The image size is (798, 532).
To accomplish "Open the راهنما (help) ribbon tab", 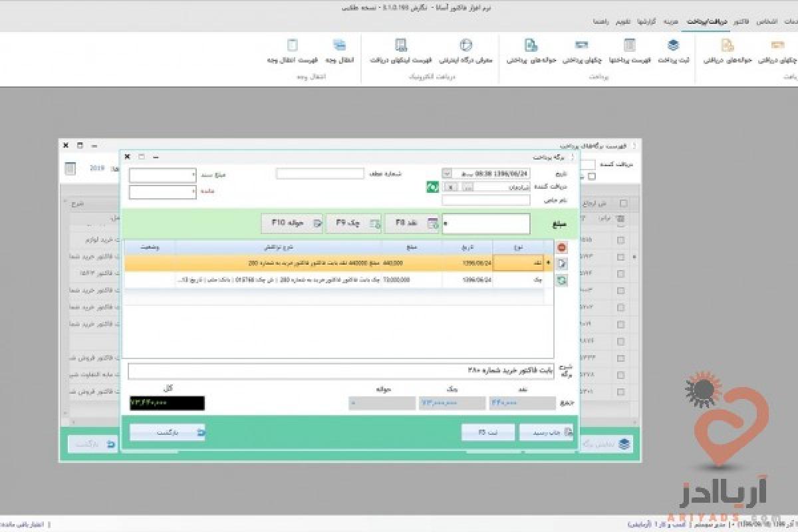I will pyautogui.click(x=600, y=21).
